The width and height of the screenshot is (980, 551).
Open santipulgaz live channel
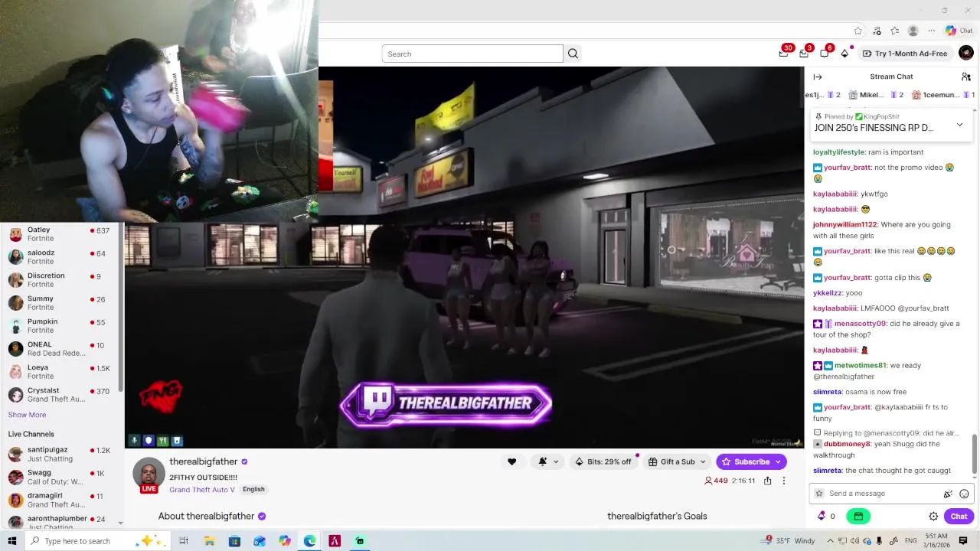(61, 454)
